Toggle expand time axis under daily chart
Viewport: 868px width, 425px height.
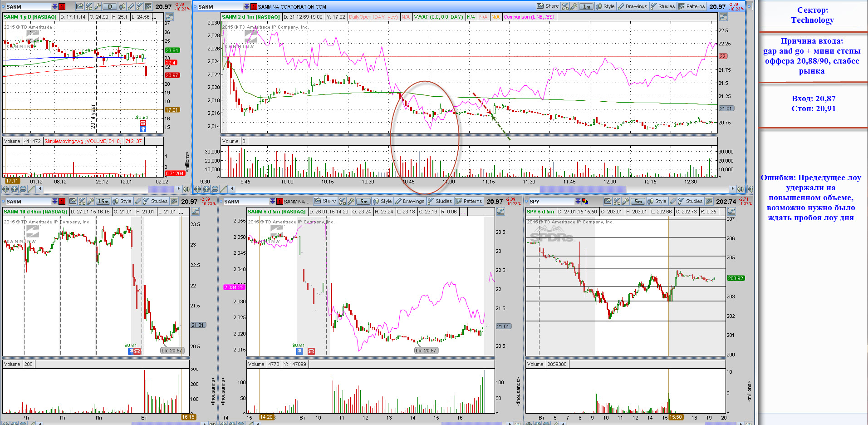[x=186, y=189]
